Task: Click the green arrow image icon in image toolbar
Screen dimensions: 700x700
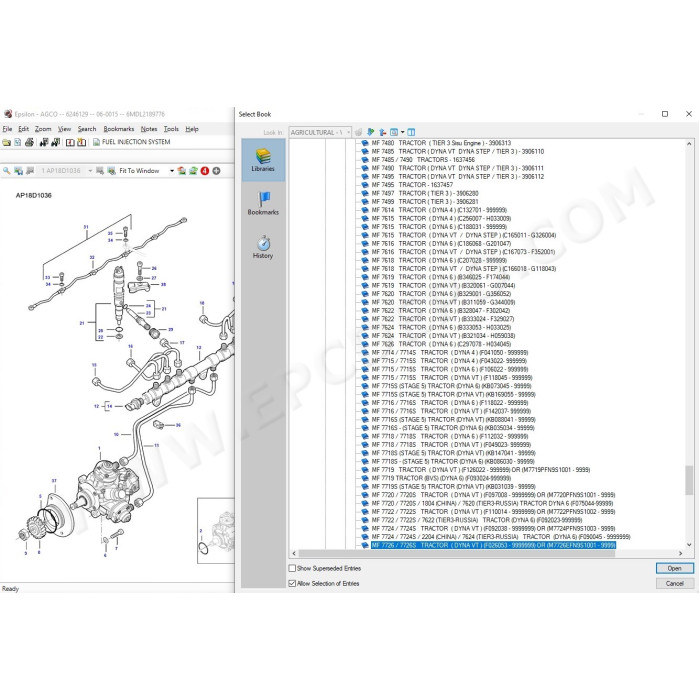Action: (193, 171)
